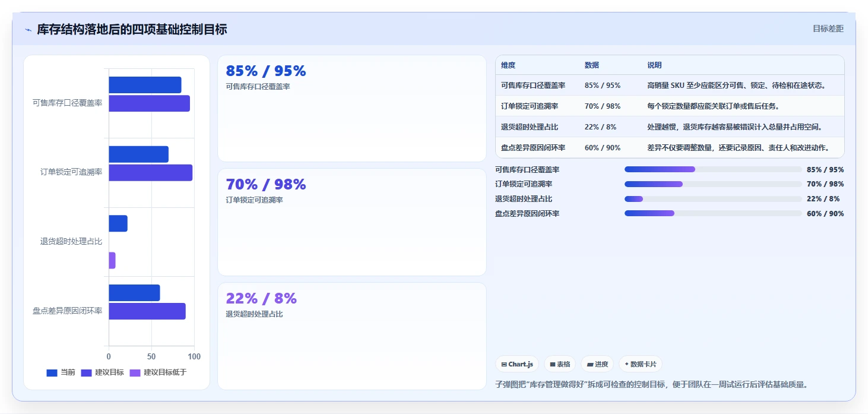
Task: Toggle the 建议目标低于 legend entry
Action: click(158, 372)
